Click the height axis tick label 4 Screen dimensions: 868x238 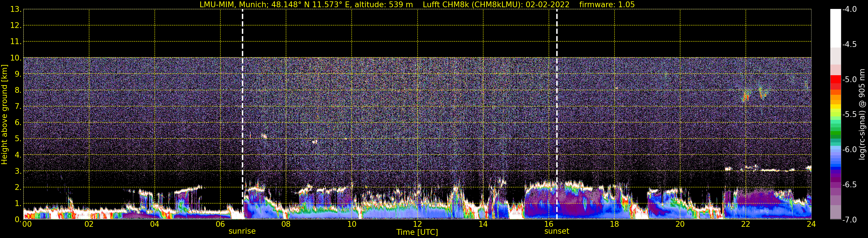[x=18, y=155]
